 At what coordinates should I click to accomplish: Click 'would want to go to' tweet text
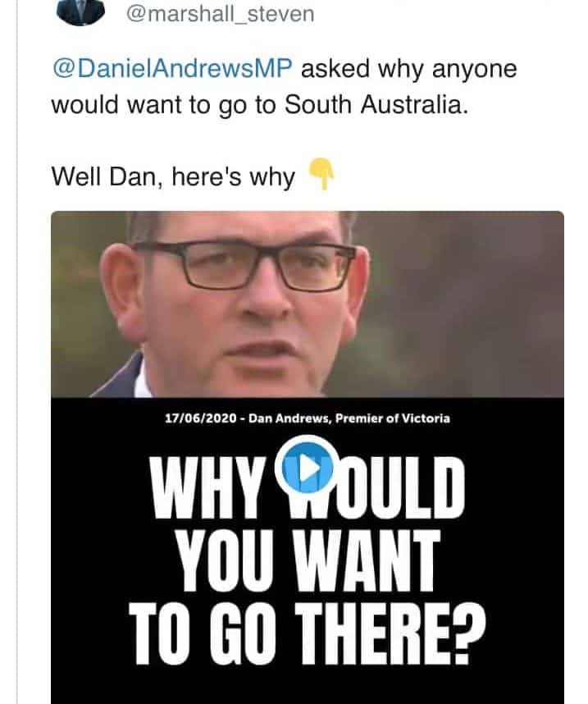tap(163, 106)
